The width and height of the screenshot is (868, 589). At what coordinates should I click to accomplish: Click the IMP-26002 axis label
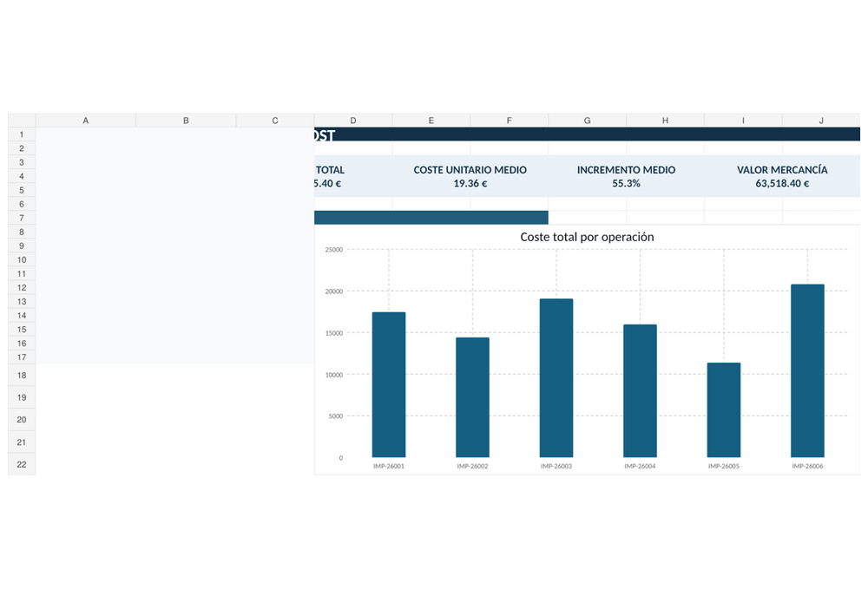point(472,466)
